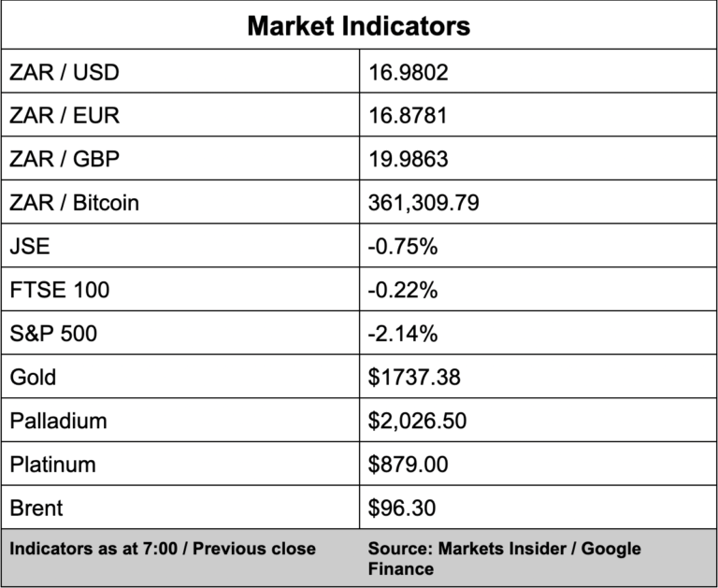Click the $1737.38 gold price
The height and width of the screenshot is (588, 718).
pos(414,377)
